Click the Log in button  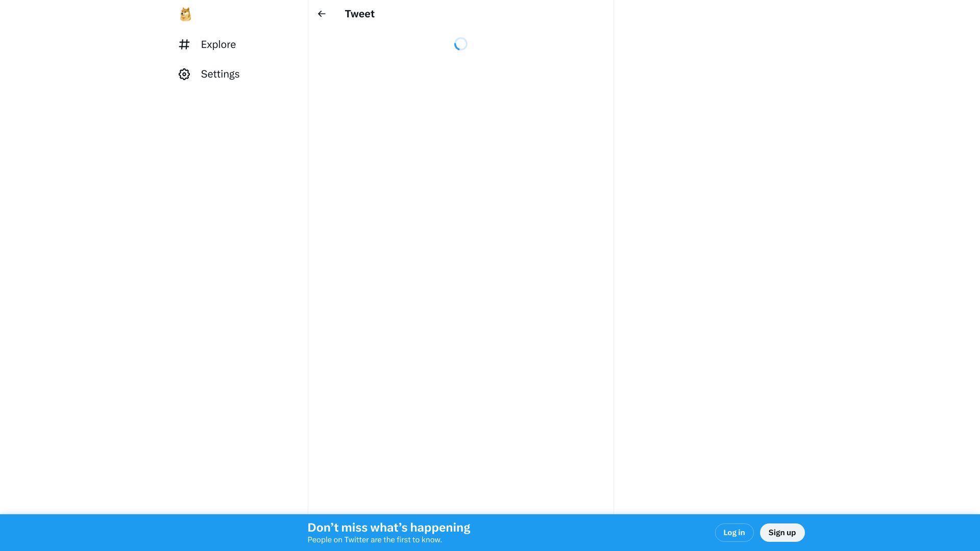[734, 532]
